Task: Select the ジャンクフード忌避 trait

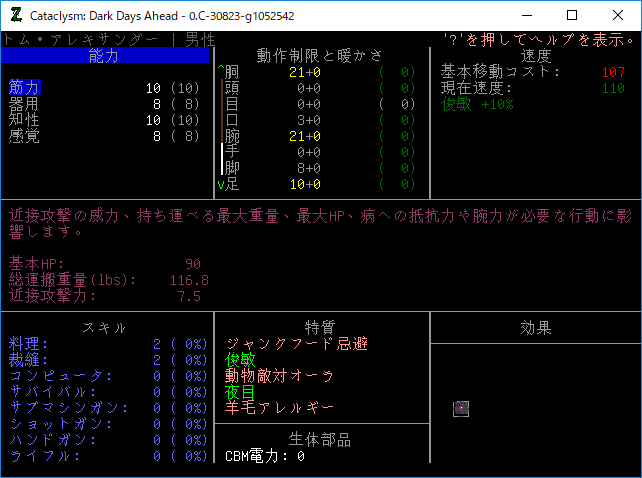Action: point(296,344)
